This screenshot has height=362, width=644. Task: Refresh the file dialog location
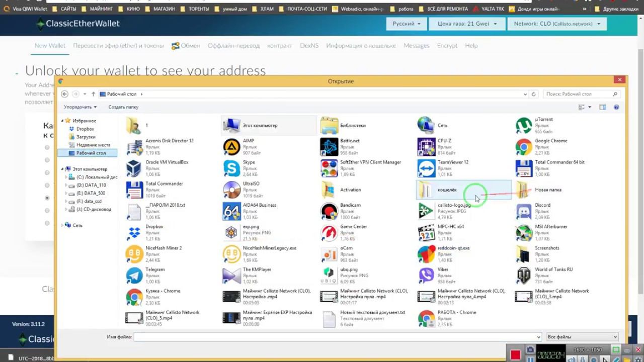tap(533, 94)
